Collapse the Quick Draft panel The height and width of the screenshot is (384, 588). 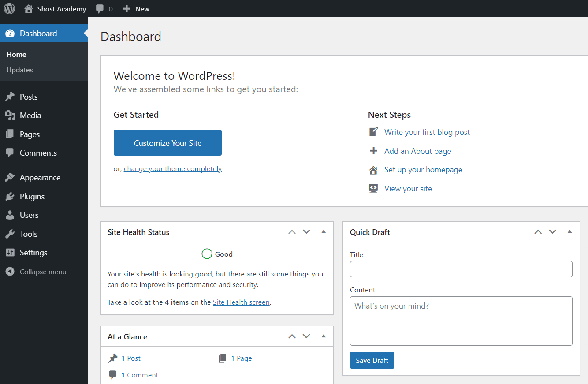(569, 231)
